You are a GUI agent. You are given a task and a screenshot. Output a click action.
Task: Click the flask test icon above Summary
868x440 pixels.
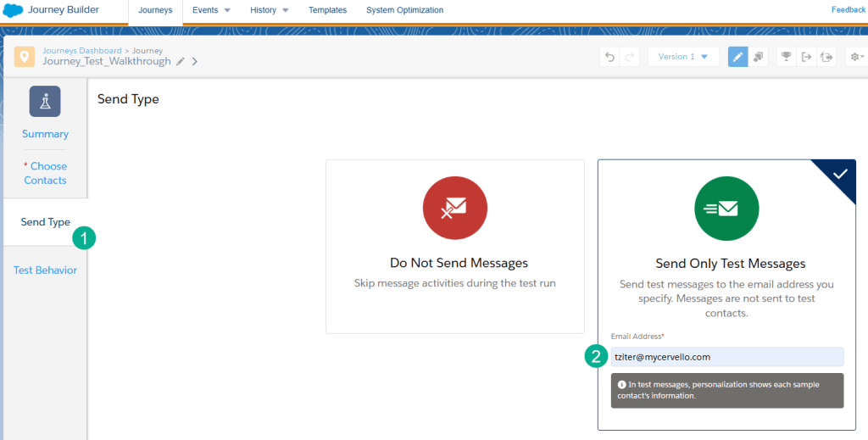tap(45, 101)
